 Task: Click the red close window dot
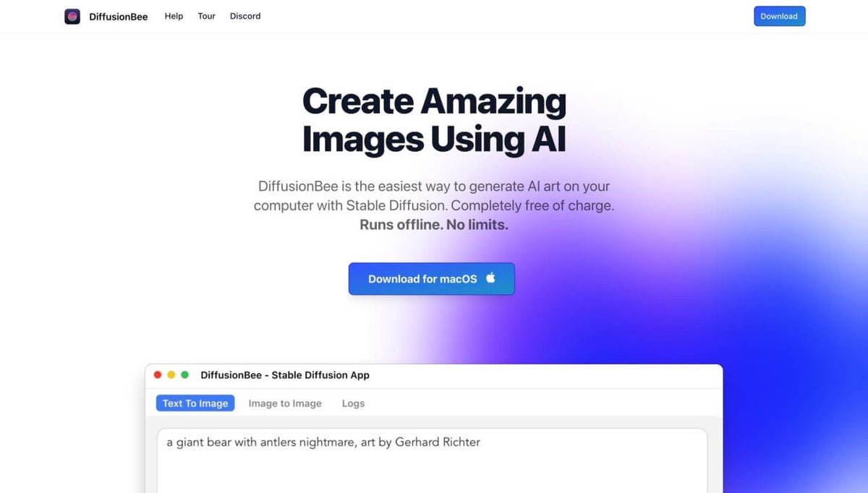(158, 374)
